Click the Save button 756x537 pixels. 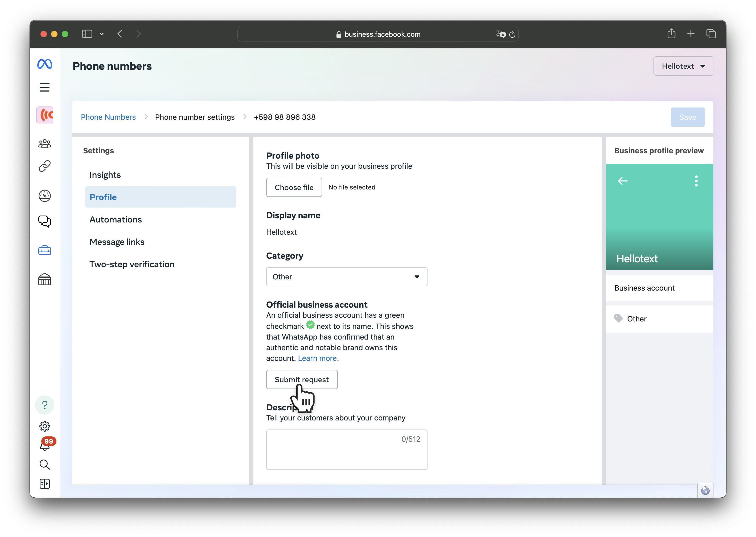click(687, 117)
